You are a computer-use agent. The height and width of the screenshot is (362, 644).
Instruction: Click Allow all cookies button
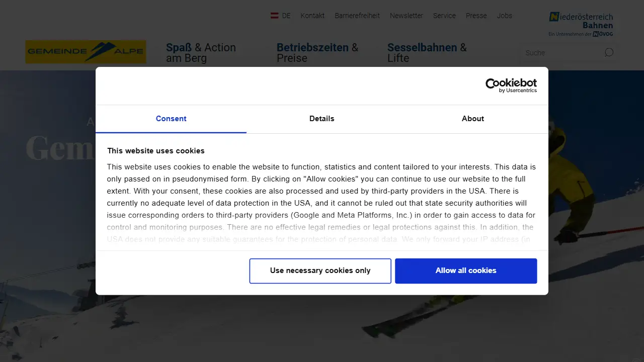click(x=466, y=271)
